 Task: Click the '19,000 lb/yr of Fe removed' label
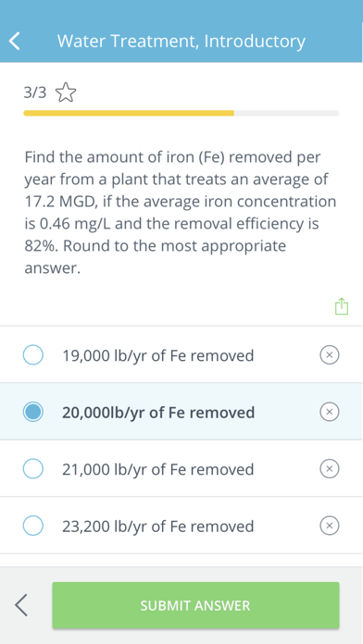(157, 355)
